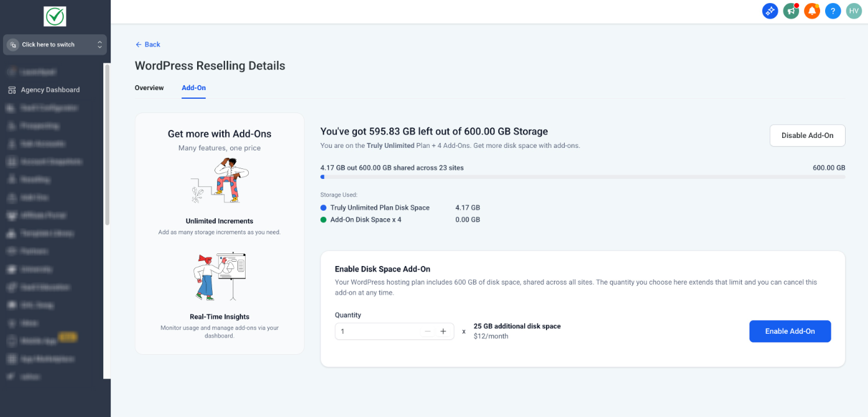The width and height of the screenshot is (868, 417).
Task: Open the question mark help icon
Action: tap(833, 11)
